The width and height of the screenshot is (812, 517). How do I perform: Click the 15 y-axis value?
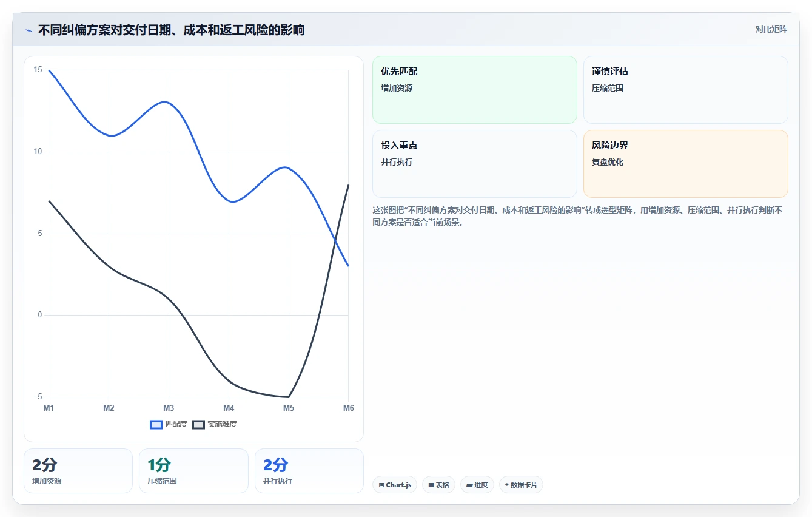tap(38, 70)
